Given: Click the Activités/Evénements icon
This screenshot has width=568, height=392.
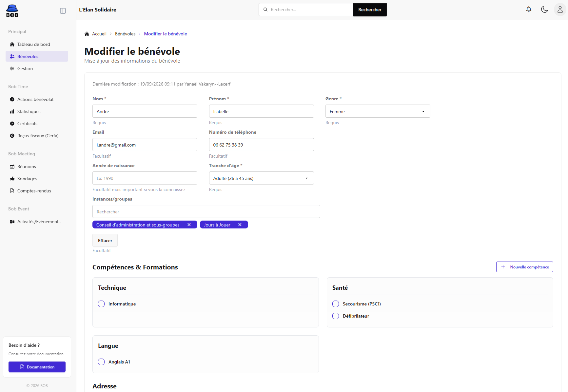Looking at the screenshot, I should tap(12, 222).
